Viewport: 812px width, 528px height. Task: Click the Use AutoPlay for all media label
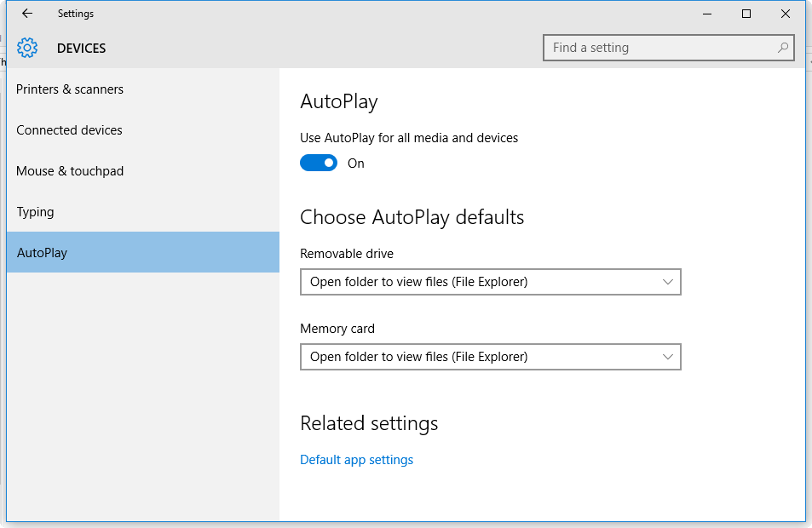click(409, 137)
